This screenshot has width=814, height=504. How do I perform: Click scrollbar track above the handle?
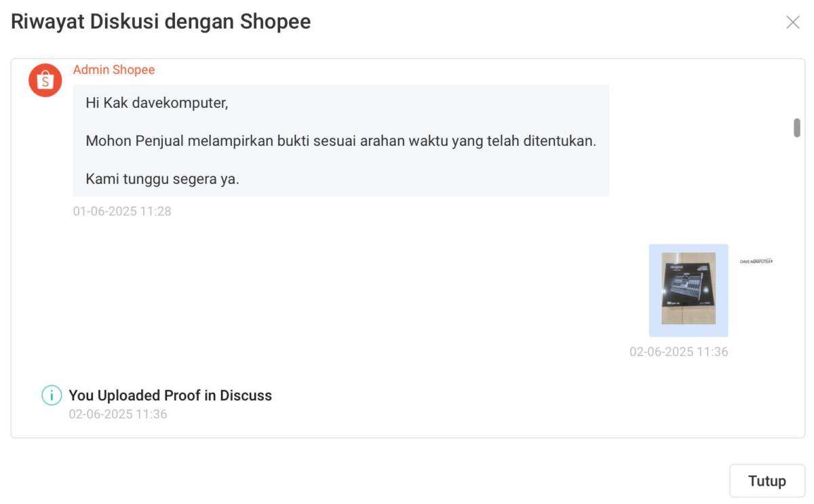(x=797, y=90)
